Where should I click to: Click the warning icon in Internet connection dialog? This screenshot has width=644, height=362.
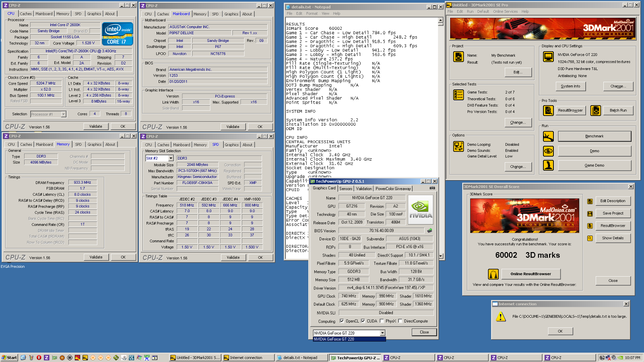click(501, 317)
